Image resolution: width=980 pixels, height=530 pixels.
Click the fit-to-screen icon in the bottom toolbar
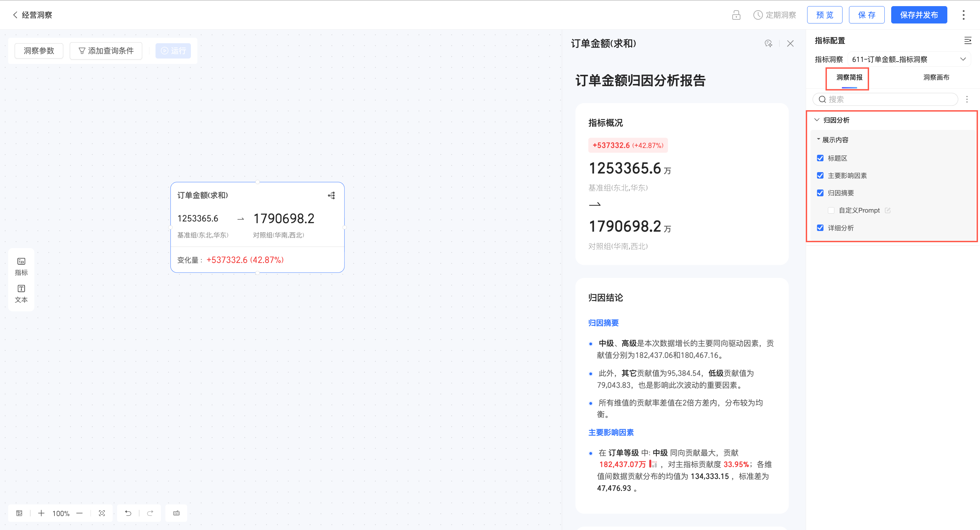pyautogui.click(x=102, y=513)
